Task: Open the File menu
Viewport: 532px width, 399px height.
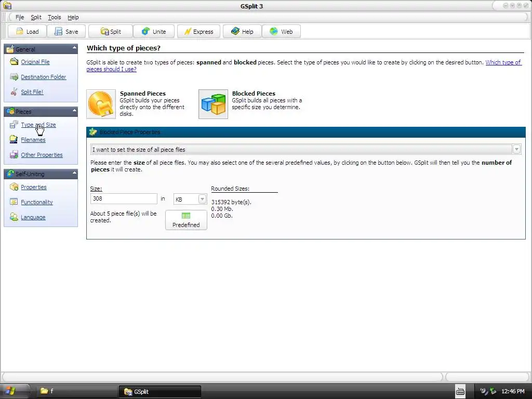Action: [x=20, y=17]
